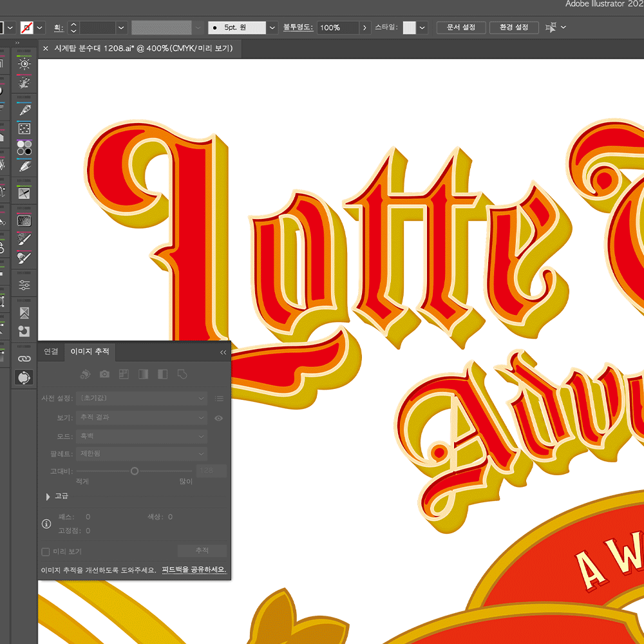Collapse the Image Trace panel with double arrows

click(223, 352)
